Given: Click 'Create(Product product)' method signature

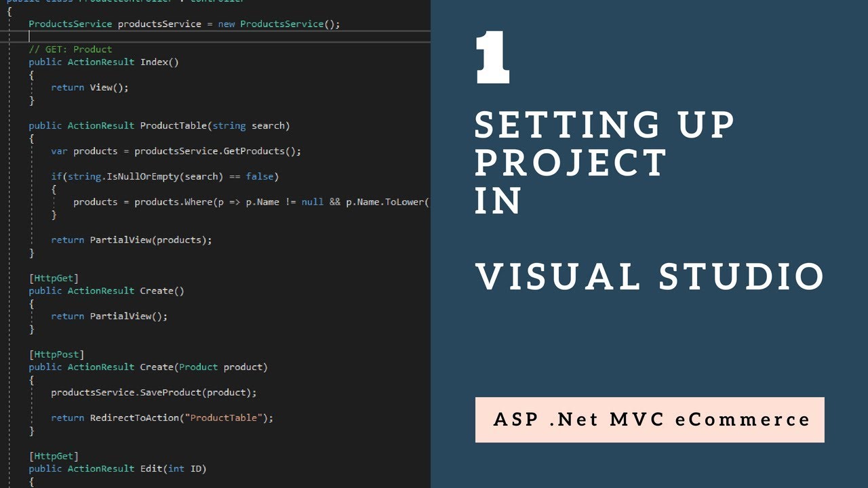Looking at the screenshot, I should [148, 367].
